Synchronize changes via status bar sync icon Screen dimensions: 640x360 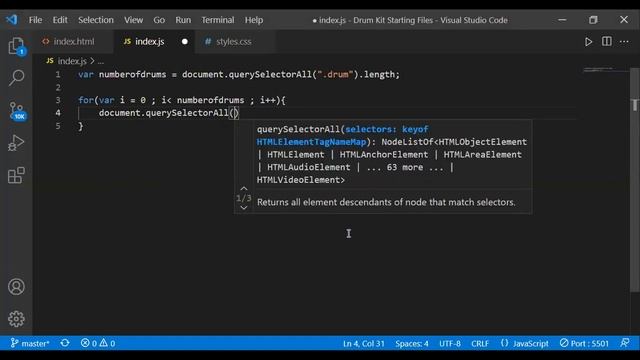point(65,343)
